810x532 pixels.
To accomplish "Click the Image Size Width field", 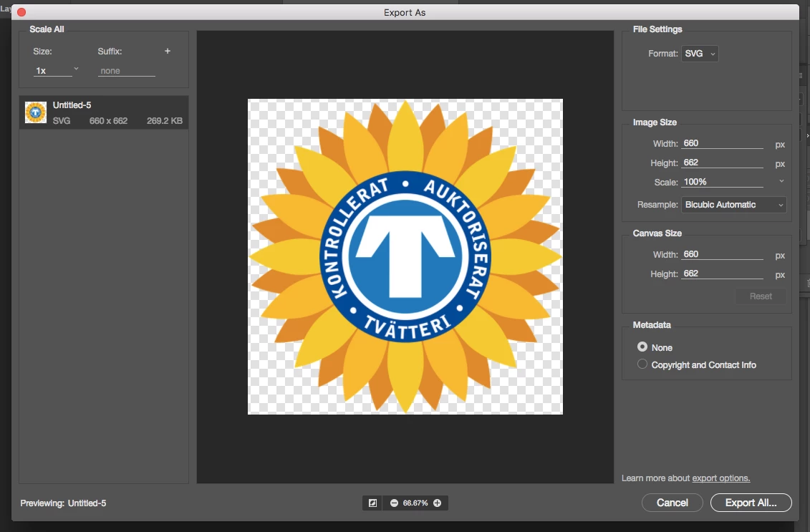I will point(722,143).
